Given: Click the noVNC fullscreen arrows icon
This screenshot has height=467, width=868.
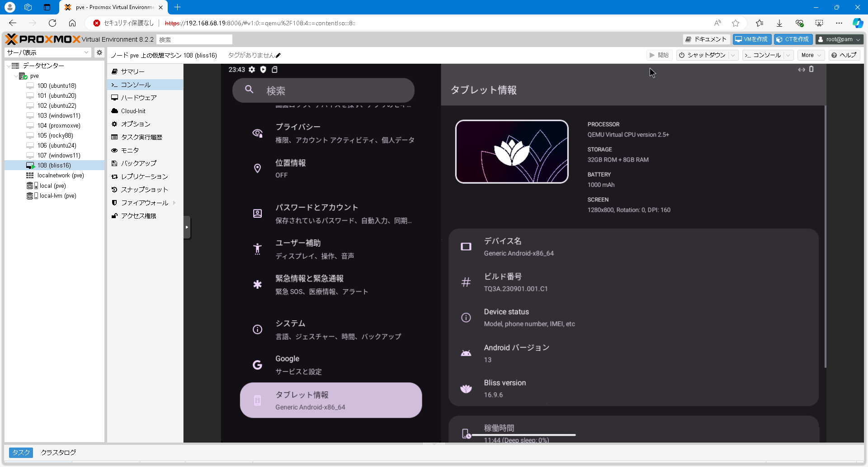Looking at the screenshot, I should pyautogui.click(x=802, y=70).
